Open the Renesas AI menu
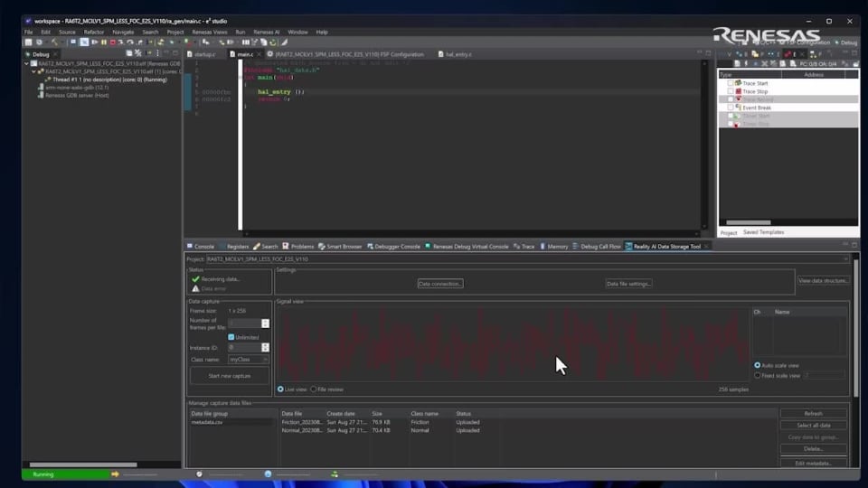 266,33
